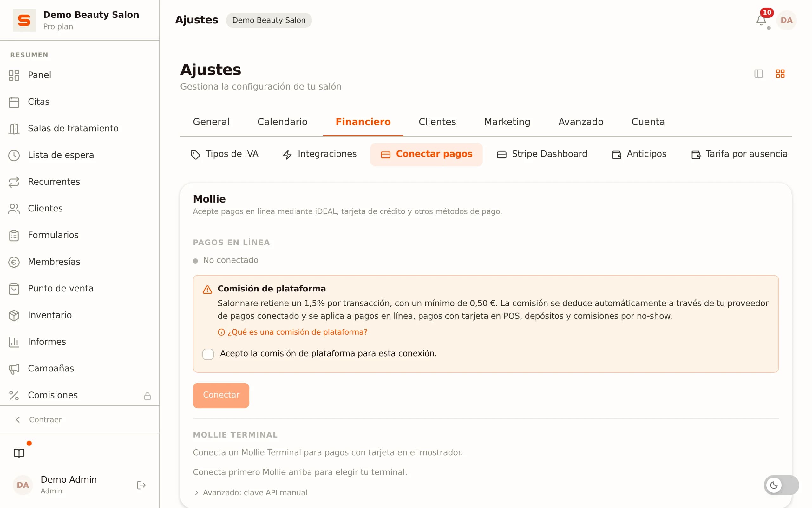Viewport: 812px width, 508px height.
Task: Click the Mollie heading
Action: [209, 199]
